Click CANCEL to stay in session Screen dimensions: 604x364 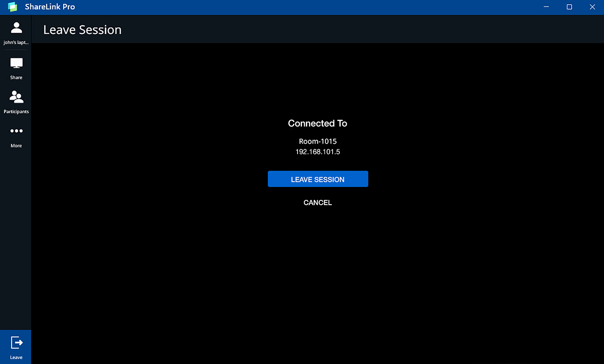317,203
